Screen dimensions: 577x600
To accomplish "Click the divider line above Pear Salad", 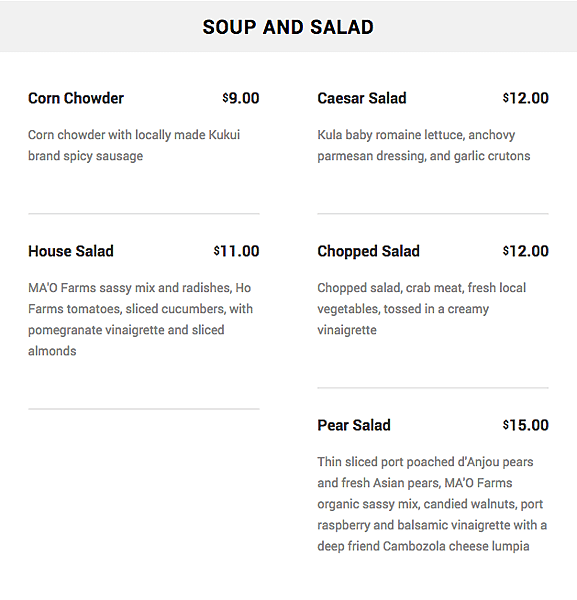I will (433, 388).
